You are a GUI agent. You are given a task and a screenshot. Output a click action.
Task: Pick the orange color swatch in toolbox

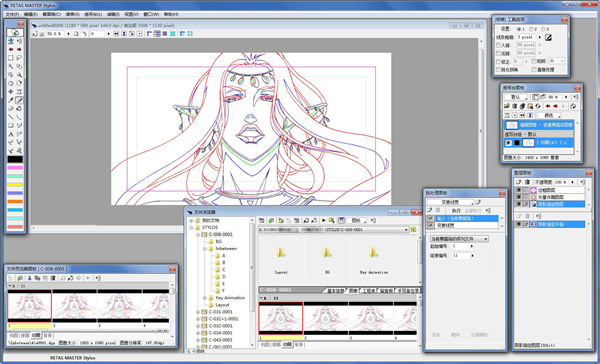tap(15, 201)
